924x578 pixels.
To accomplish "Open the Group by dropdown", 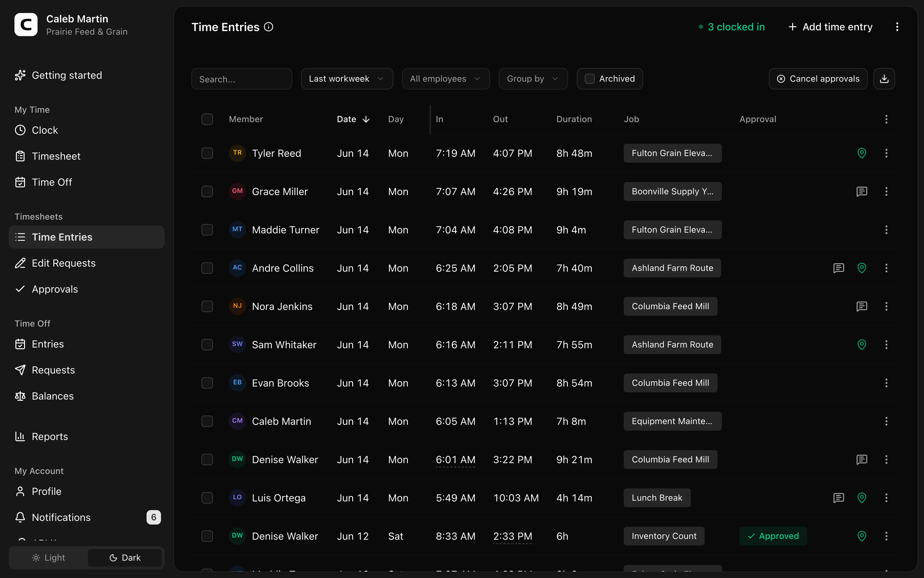I will coord(533,79).
